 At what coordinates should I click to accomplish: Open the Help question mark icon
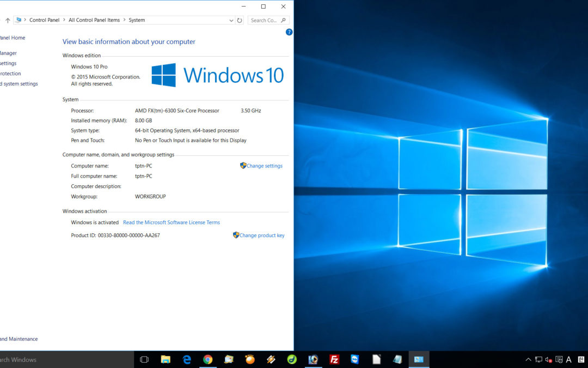click(x=289, y=32)
